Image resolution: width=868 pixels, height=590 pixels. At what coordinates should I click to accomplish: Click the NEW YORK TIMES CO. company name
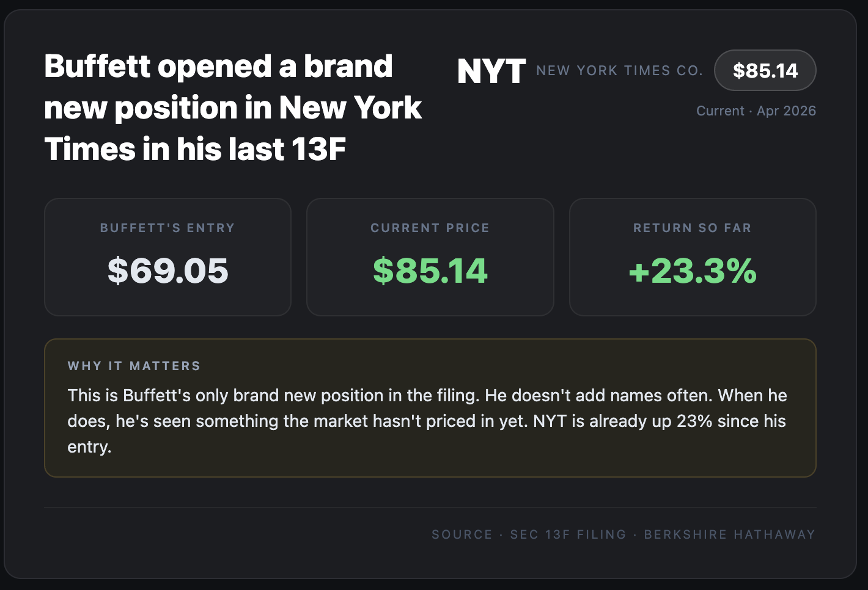(x=619, y=71)
